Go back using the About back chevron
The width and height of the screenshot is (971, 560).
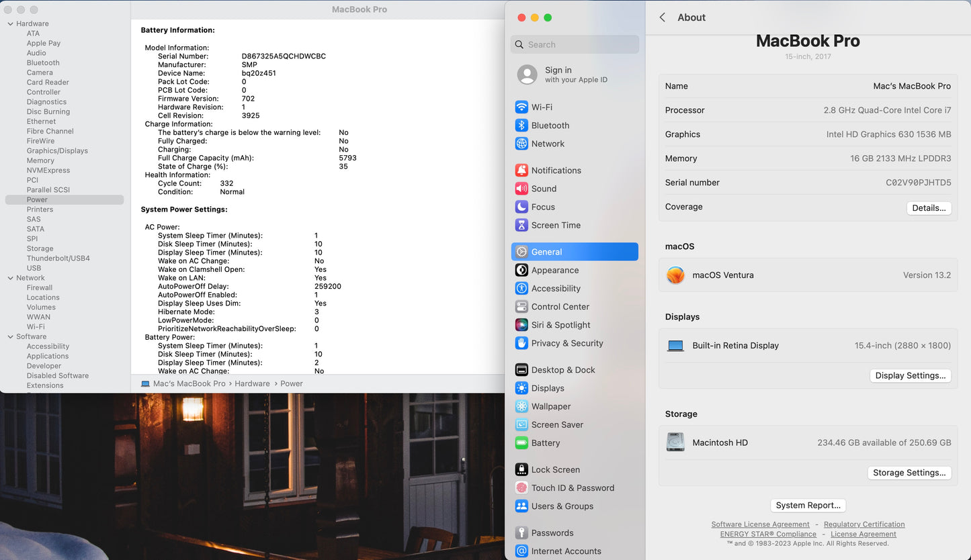point(663,17)
